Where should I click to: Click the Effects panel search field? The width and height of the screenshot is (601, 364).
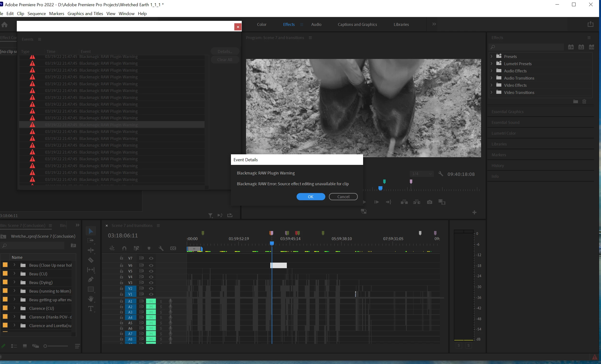click(527, 47)
